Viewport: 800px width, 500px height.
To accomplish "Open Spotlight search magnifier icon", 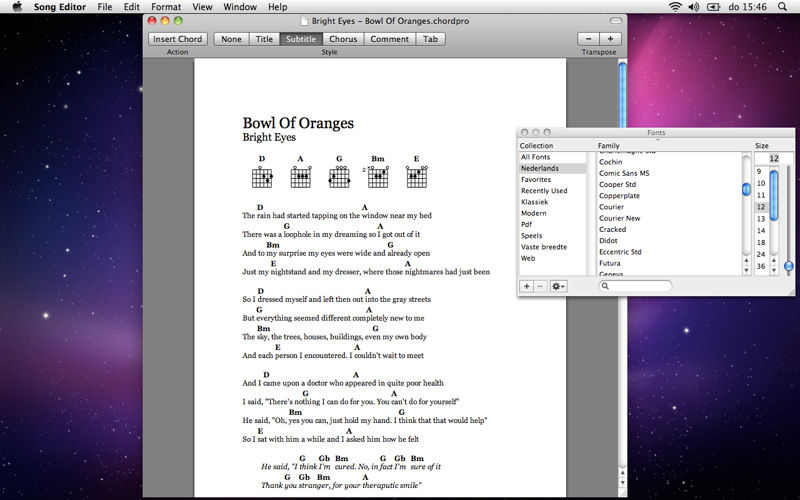I will pyautogui.click(x=782, y=7).
